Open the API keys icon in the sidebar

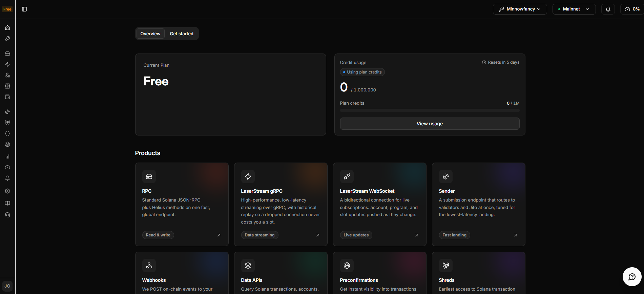(x=7, y=39)
